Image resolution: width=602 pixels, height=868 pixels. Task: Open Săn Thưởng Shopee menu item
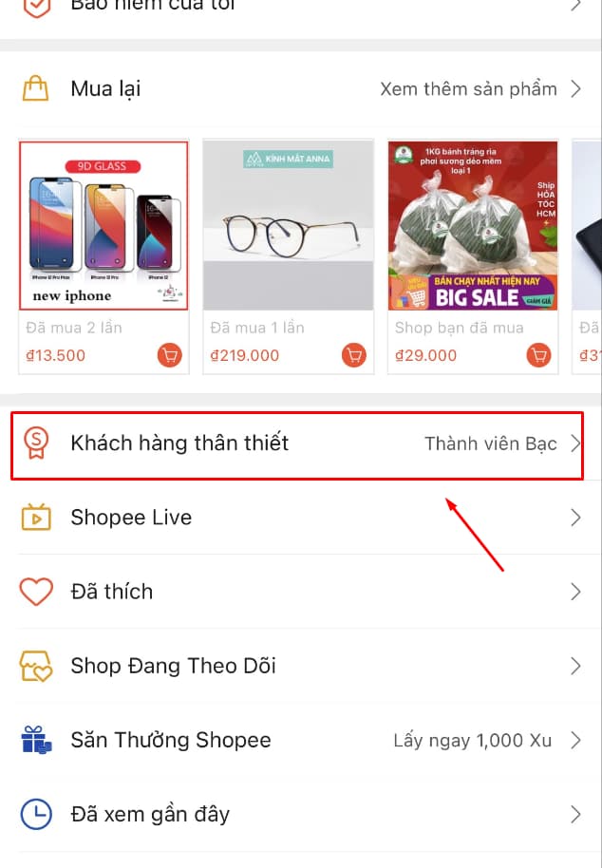(x=300, y=740)
